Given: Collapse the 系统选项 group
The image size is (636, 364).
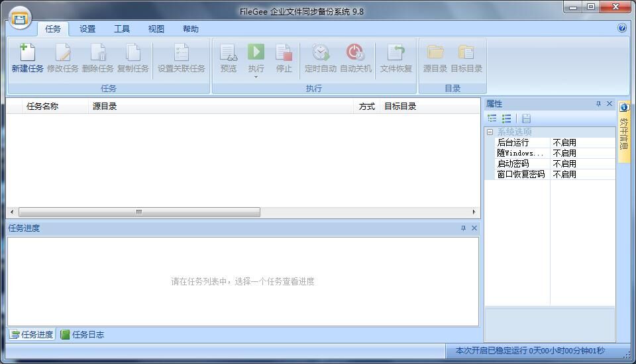Looking at the screenshot, I should (x=490, y=132).
